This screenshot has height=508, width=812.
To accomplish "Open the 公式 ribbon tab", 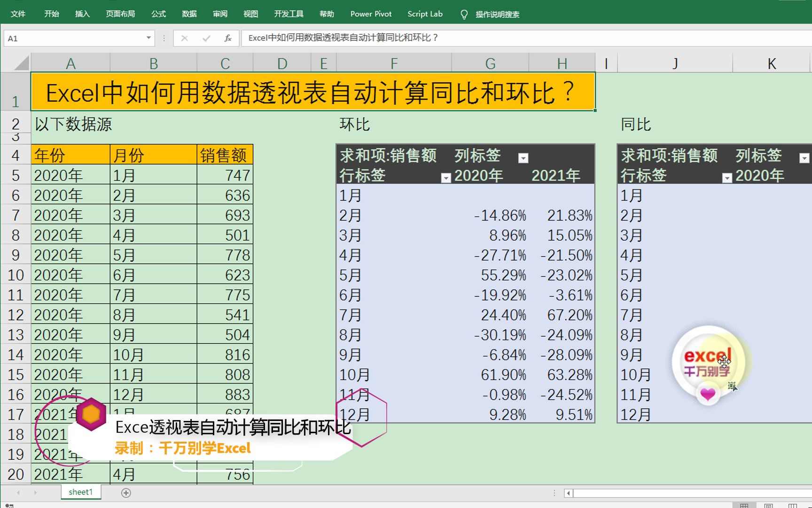I will click(159, 14).
